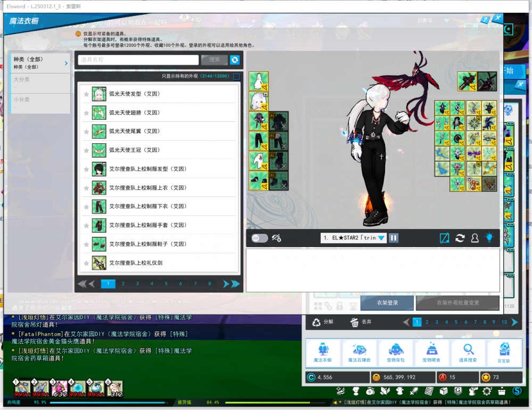Select 艾尔搜查队上校制服手套（艾因） from list
The image size is (532, 410).
[159, 225]
